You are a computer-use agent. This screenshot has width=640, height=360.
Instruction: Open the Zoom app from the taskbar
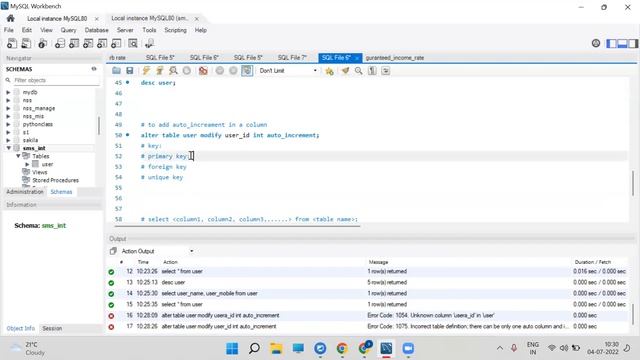coord(408,349)
